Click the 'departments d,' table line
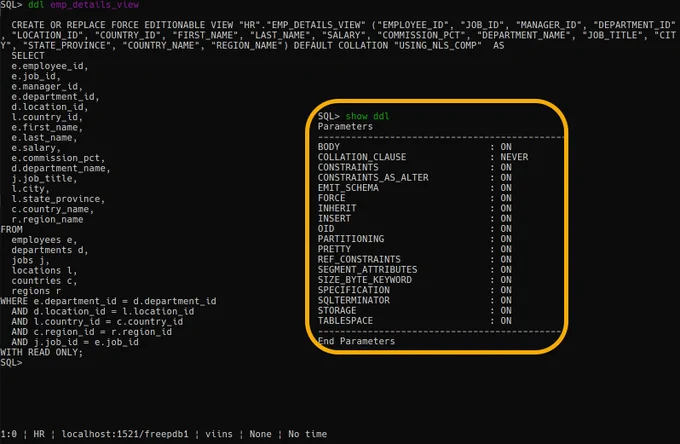The image size is (680, 444). click(x=50, y=250)
